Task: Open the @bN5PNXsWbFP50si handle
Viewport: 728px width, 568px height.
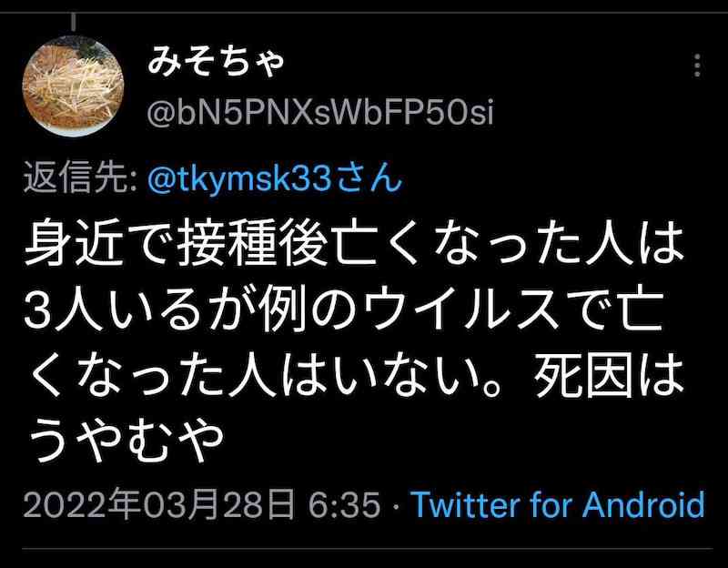Action: [320, 111]
